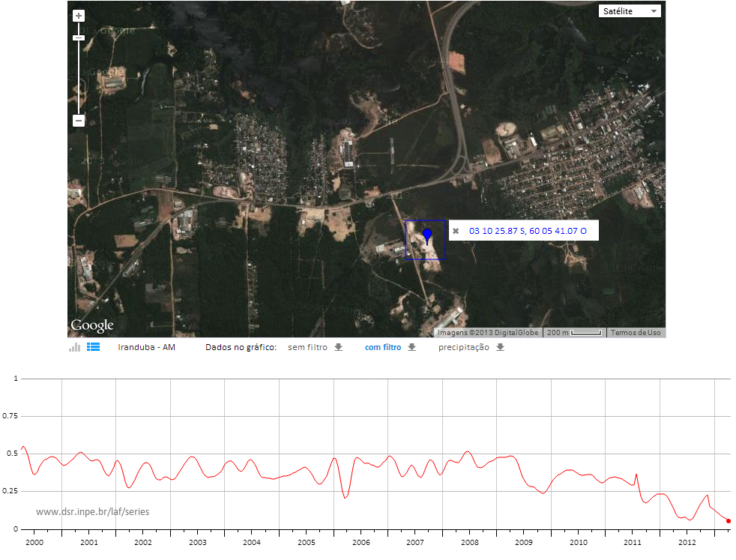This screenshot has width=736, height=560.
Task: Toggle the precipitação series
Action: point(463,347)
